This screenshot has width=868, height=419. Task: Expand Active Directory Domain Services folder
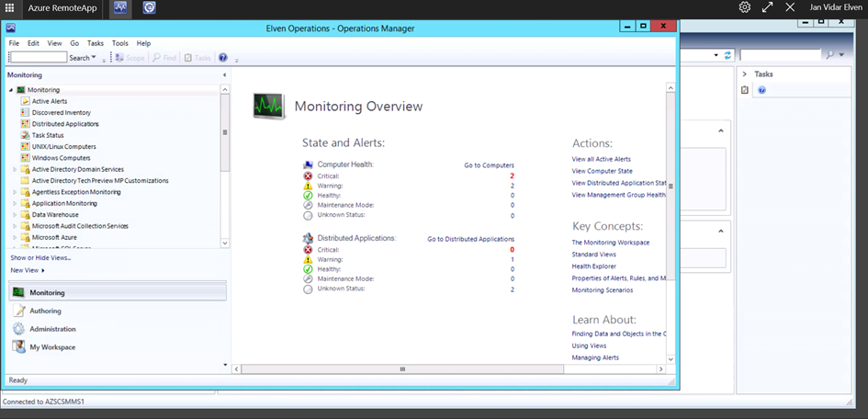coord(15,169)
